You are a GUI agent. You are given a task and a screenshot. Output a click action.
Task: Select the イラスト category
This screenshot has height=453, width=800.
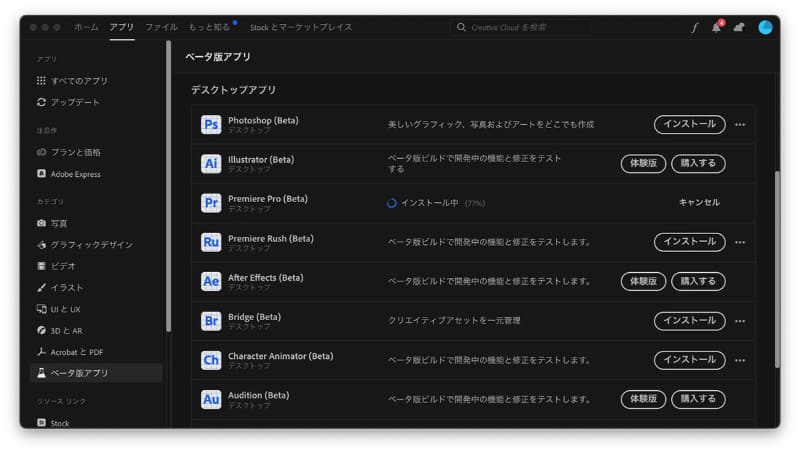pyautogui.click(x=60, y=287)
